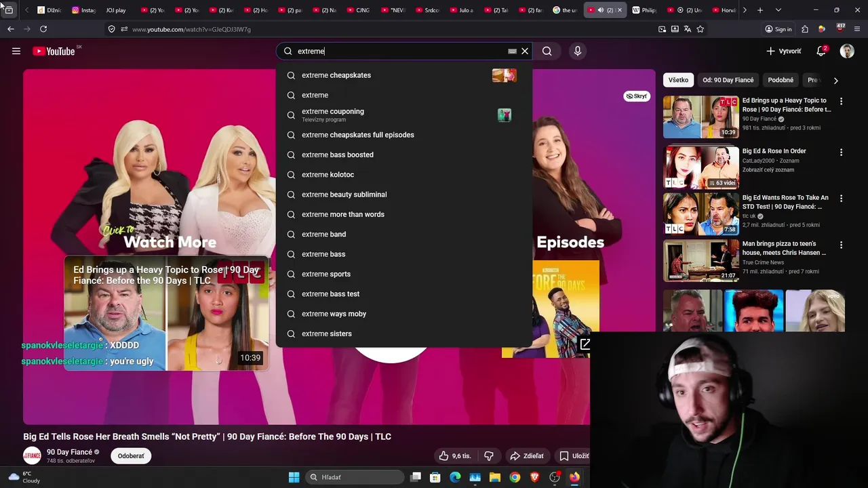Screen dimensions: 868x488
Task: Open options for 'Big Ed Wants Rose' video
Action: (x=841, y=199)
